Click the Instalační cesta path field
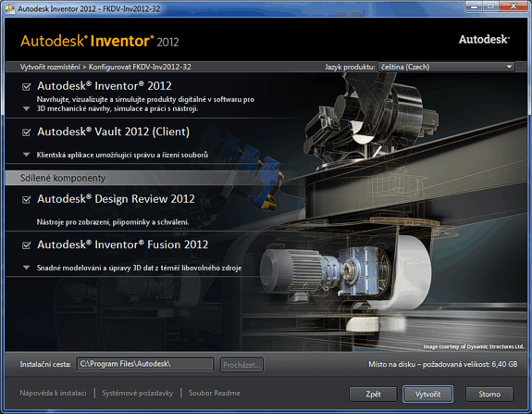Image resolution: width=532 pixels, height=414 pixels. pyautogui.click(x=145, y=364)
